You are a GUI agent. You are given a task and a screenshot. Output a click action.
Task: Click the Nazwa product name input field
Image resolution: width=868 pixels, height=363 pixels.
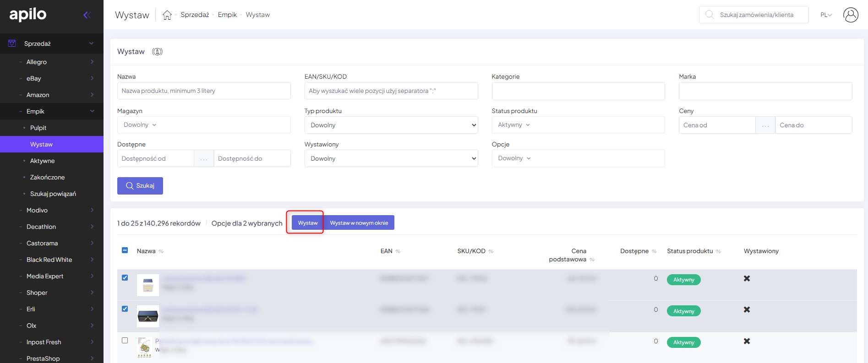[x=204, y=91]
